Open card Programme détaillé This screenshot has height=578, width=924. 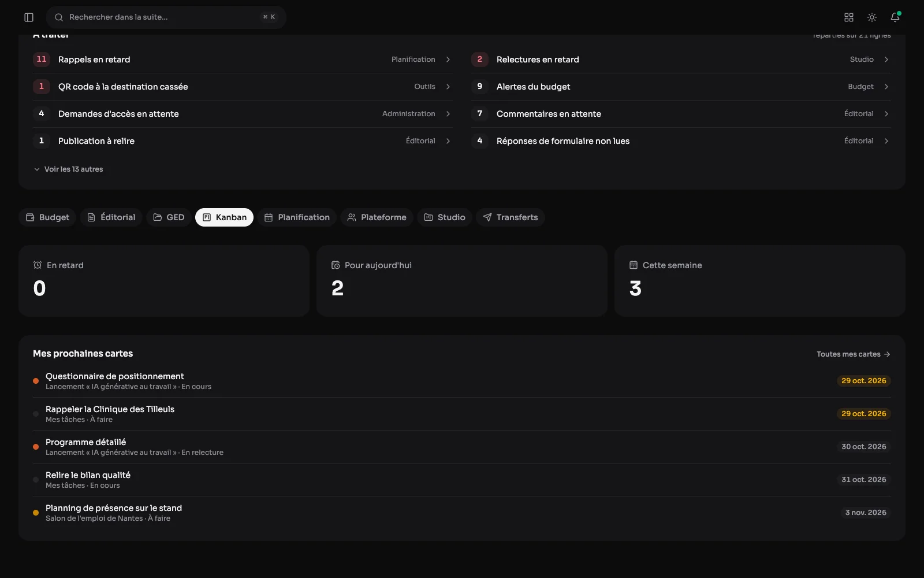point(462,447)
